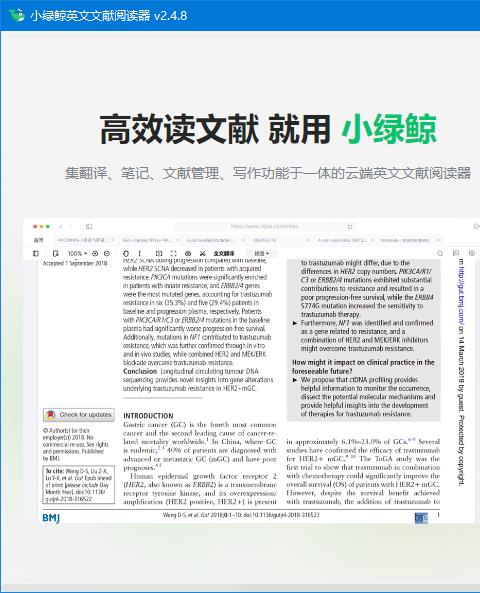Expand the dropdown next to 全文翻译
This screenshot has width=480, height=593.
click(x=261, y=253)
